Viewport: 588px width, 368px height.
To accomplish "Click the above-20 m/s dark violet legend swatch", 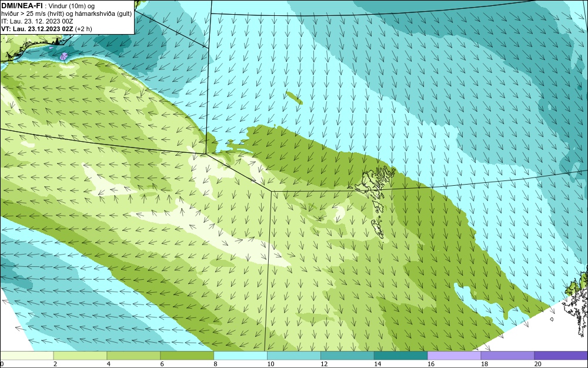I will click(561, 356).
